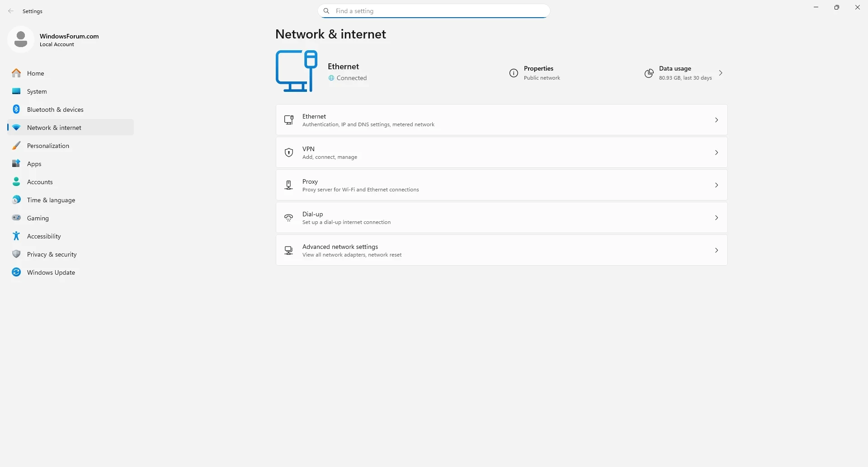The width and height of the screenshot is (868, 467).
Task: Click the search magnifier icon
Action: coord(326,11)
